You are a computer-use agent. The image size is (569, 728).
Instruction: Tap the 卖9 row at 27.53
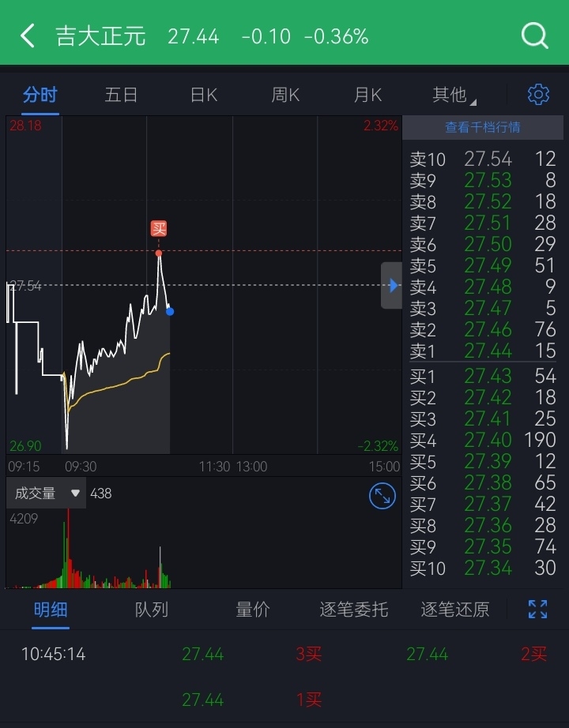(483, 180)
